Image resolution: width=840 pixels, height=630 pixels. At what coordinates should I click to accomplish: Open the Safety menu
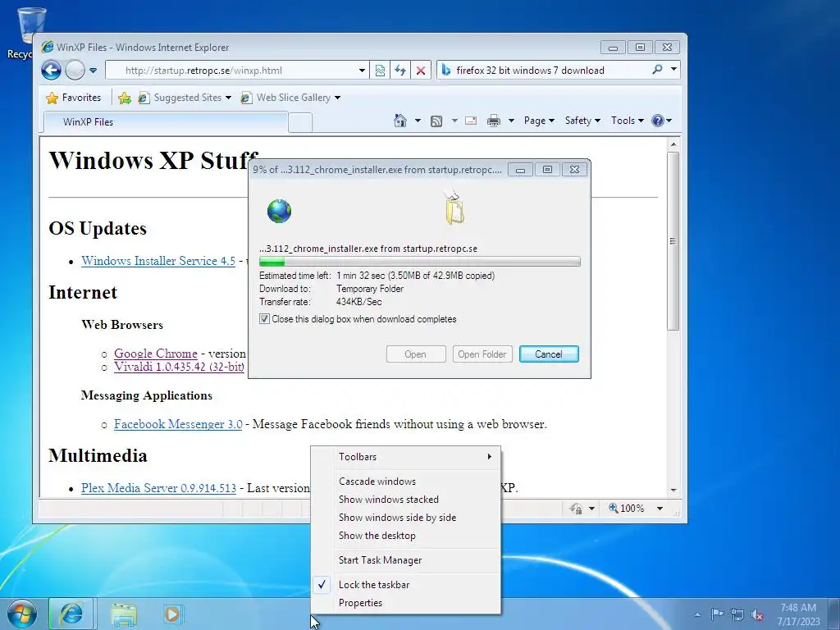[x=583, y=121]
